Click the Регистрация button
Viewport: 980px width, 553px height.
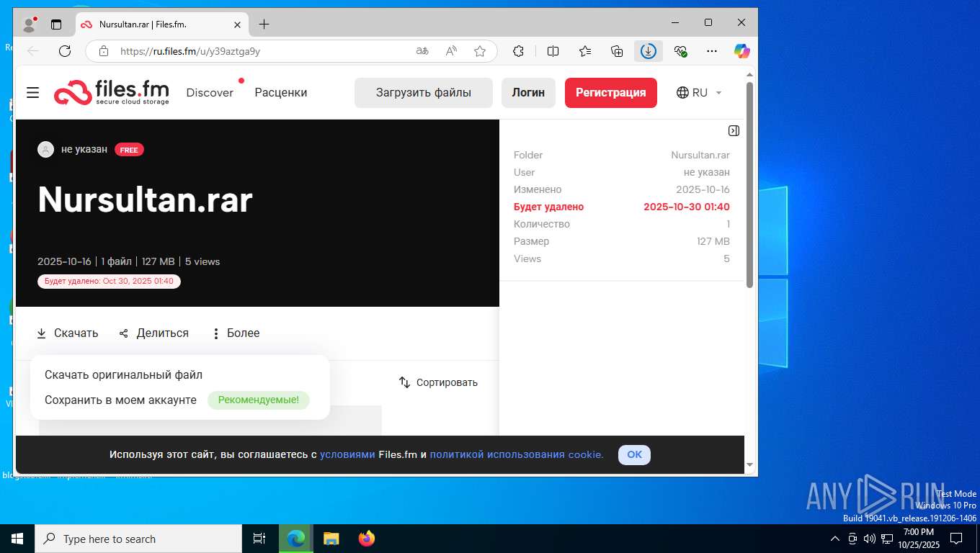click(611, 93)
